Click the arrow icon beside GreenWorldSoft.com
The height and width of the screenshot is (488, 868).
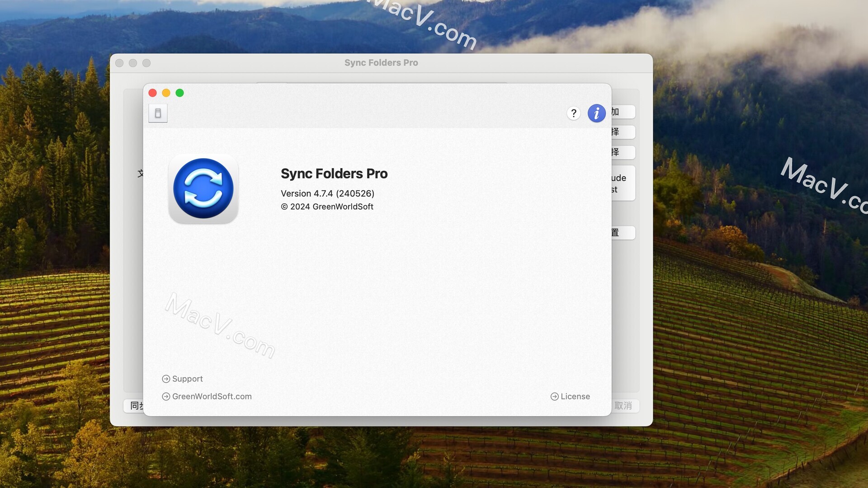(166, 396)
